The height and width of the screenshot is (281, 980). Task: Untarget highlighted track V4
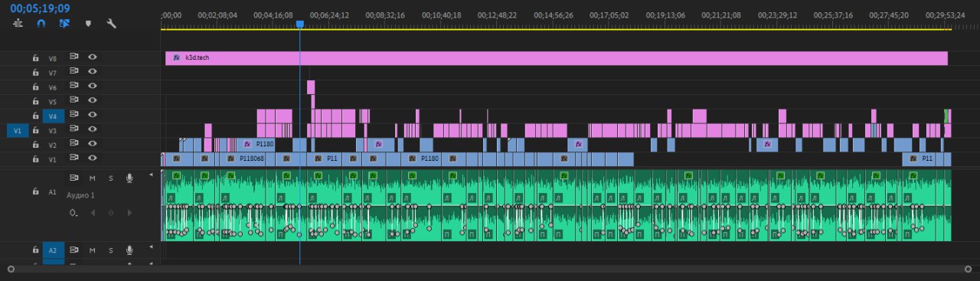click(53, 116)
